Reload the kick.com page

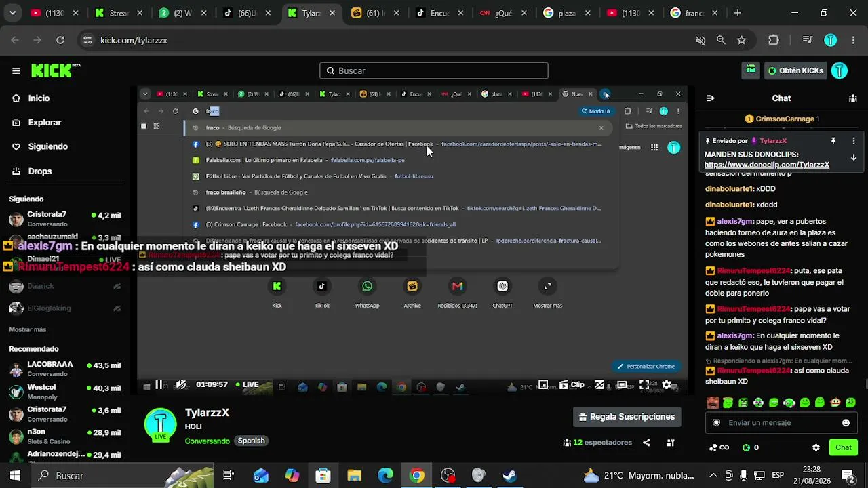pos(60,40)
